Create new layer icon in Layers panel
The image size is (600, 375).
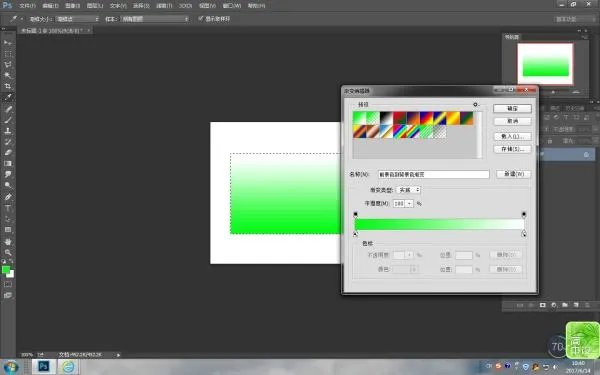(576, 305)
